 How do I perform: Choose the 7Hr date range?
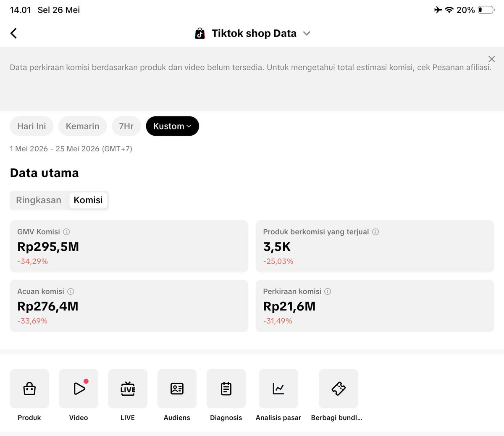click(126, 126)
